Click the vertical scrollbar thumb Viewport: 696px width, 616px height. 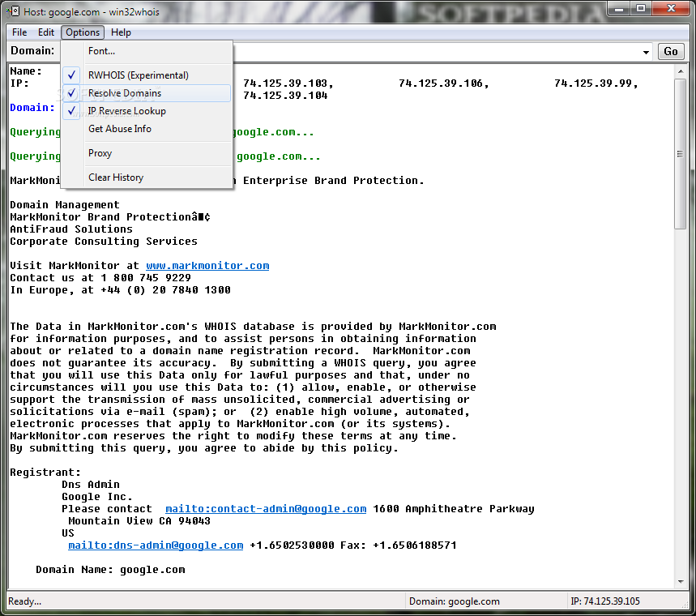click(x=680, y=154)
